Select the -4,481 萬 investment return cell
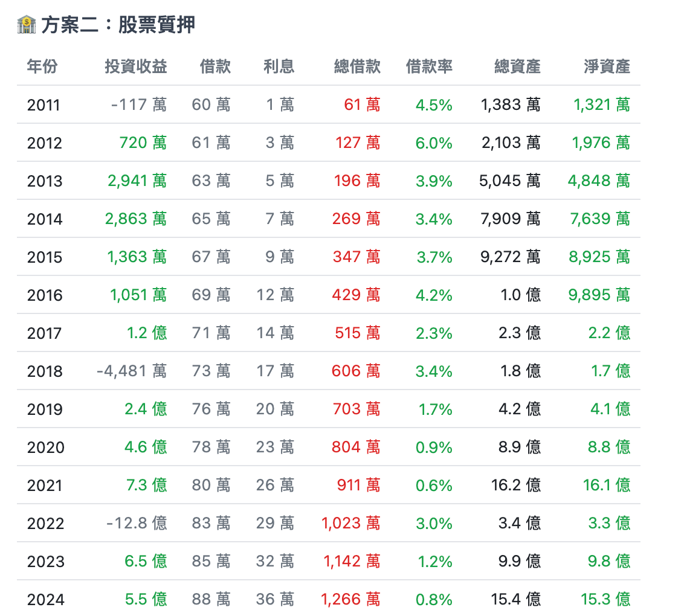 coord(131,371)
